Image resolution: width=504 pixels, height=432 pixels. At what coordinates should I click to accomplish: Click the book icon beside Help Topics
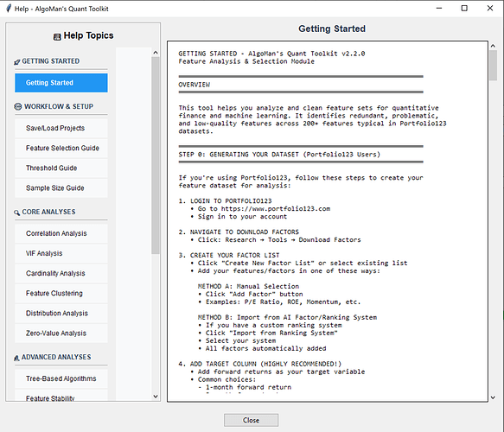[x=57, y=36]
